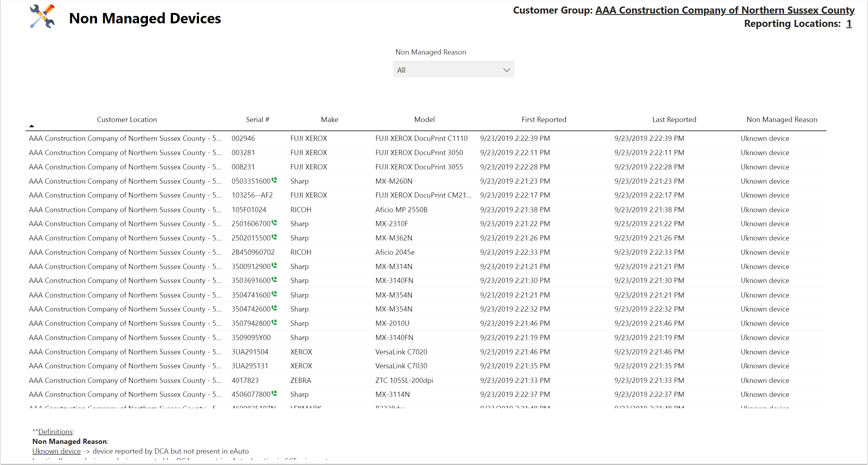This screenshot has width=868, height=465.
Task: Click phone icon beside serial 3500912900
Action: (x=274, y=265)
